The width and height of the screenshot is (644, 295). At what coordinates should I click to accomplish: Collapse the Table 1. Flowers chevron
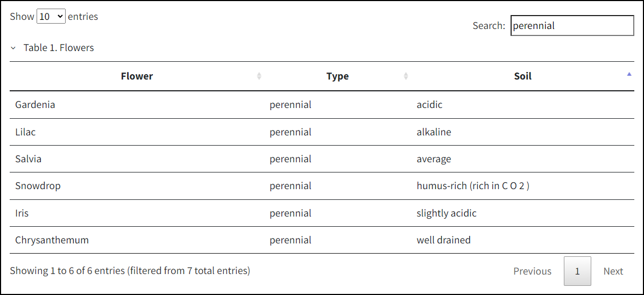coord(13,48)
